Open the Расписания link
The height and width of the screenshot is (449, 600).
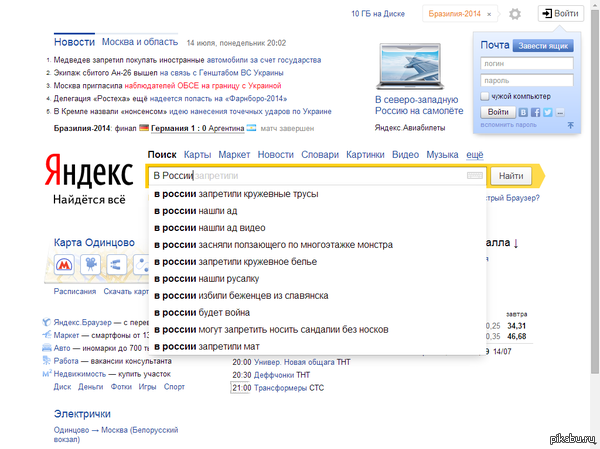75,291
